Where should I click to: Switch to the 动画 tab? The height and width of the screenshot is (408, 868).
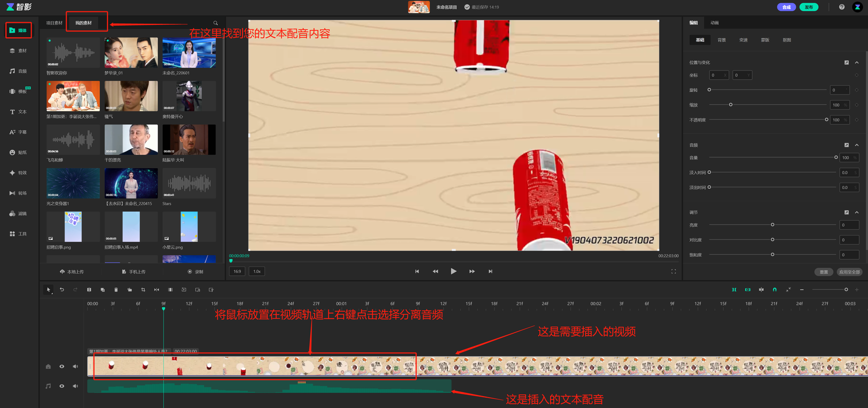(714, 23)
